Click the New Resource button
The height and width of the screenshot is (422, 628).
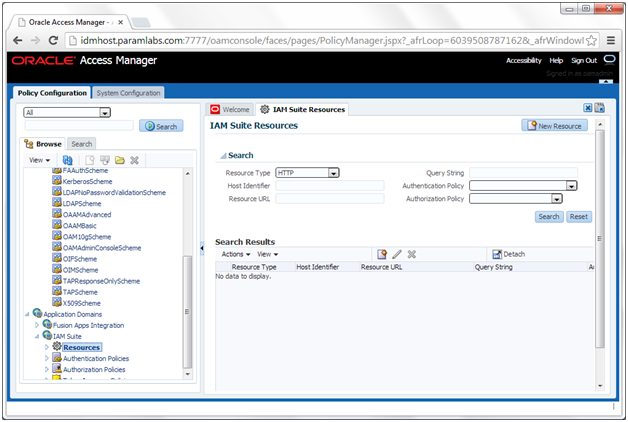tap(555, 126)
